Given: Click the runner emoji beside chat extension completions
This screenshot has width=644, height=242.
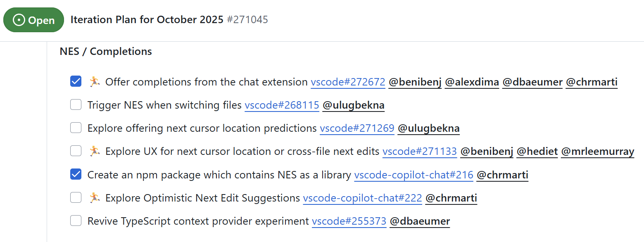Looking at the screenshot, I should [x=95, y=81].
